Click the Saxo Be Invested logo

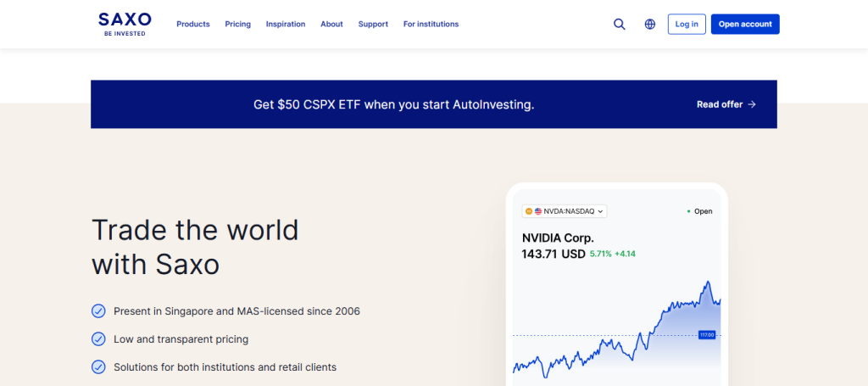(x=125, y=25)
